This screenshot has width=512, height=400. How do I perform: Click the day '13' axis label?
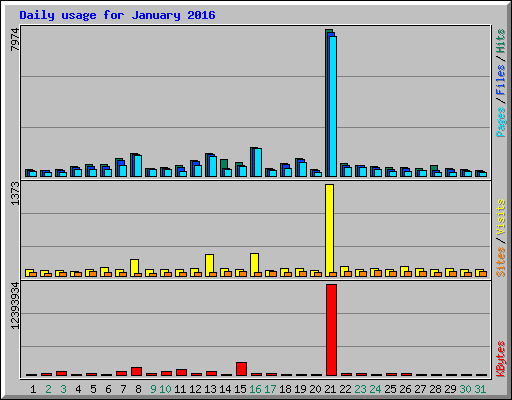(210, 389)
